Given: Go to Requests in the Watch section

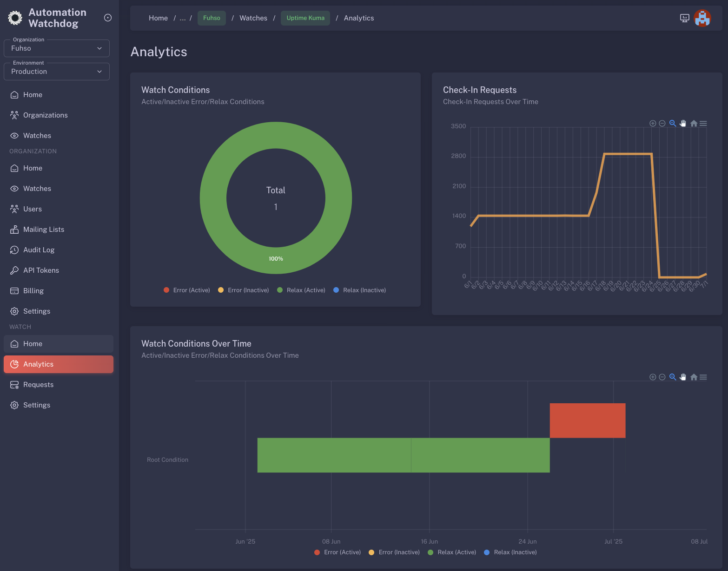Looking at the screenshot, I should (38, 385).
